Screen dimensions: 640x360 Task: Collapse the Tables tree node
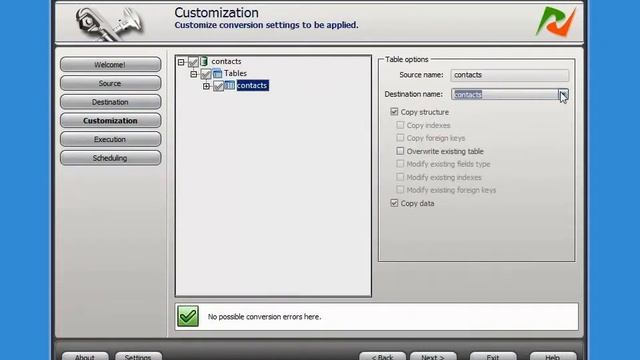point(193,74)
